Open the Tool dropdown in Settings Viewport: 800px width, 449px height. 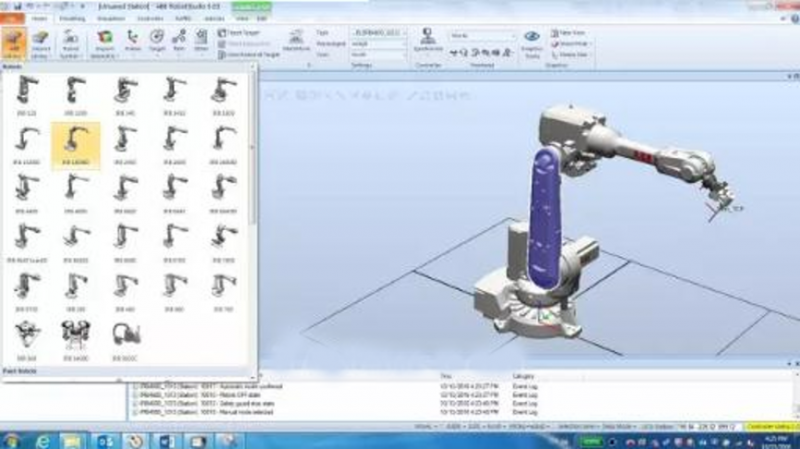click(x=379, y=55)
